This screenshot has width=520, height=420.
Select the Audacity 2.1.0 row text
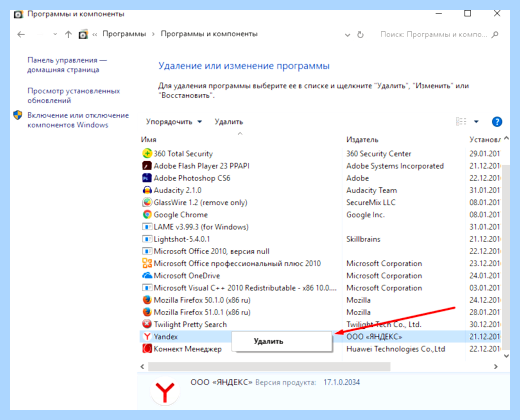pyautogui.click(x=177, y=190)
